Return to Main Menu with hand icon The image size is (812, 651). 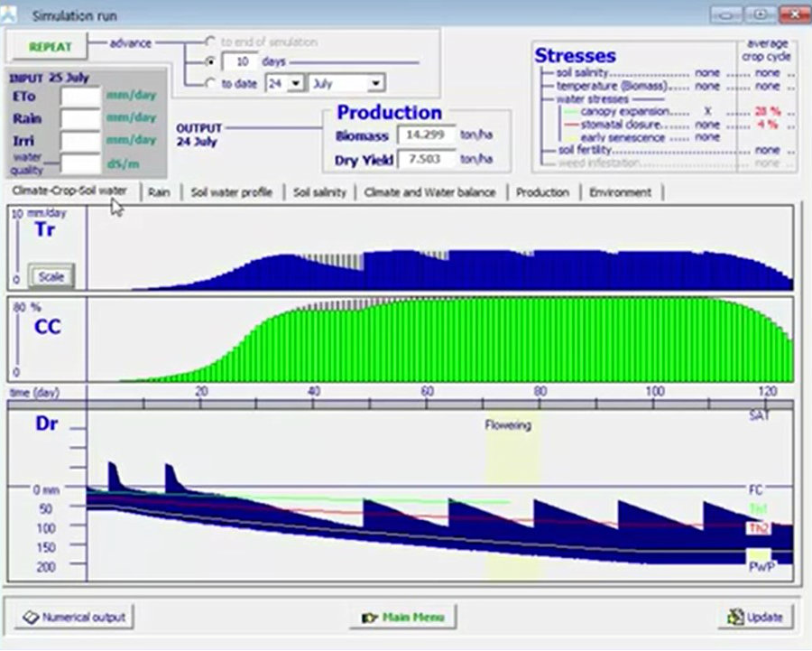coord(403,617)
